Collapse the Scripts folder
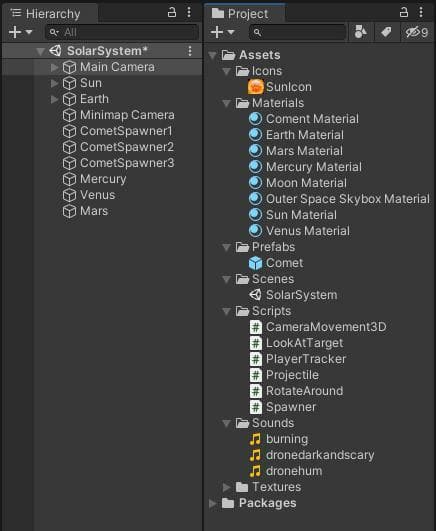The image size is (436, 531). [226, 311]
